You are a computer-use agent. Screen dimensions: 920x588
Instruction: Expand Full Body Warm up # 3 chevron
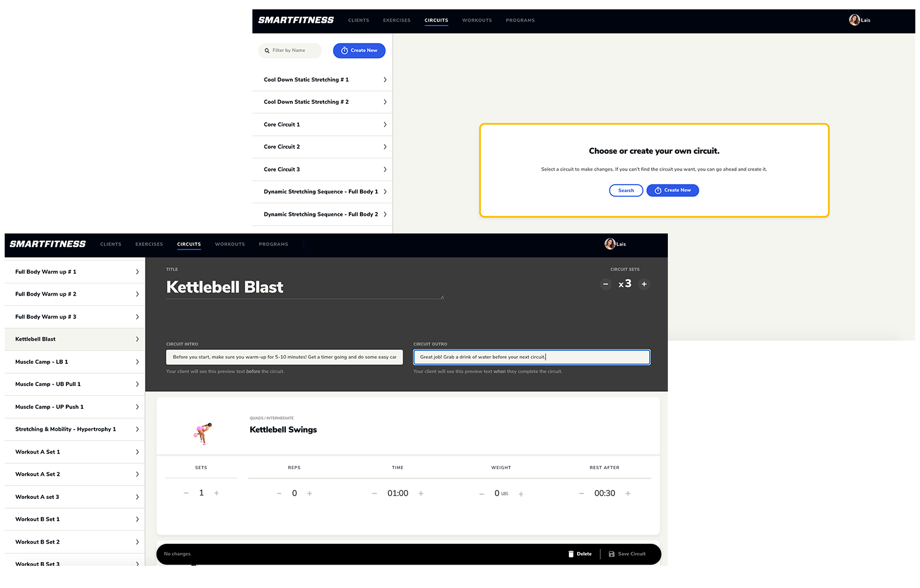pyautogui.click(x=137, y=317)
